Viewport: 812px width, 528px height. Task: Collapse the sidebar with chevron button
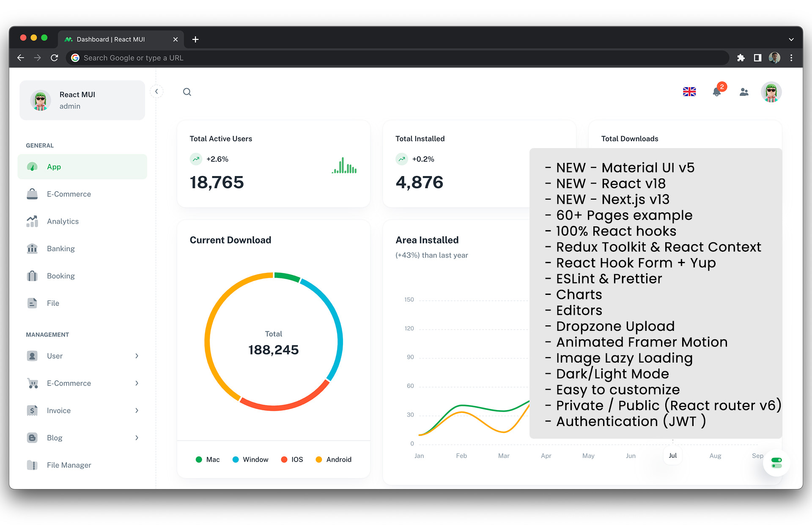156,91
